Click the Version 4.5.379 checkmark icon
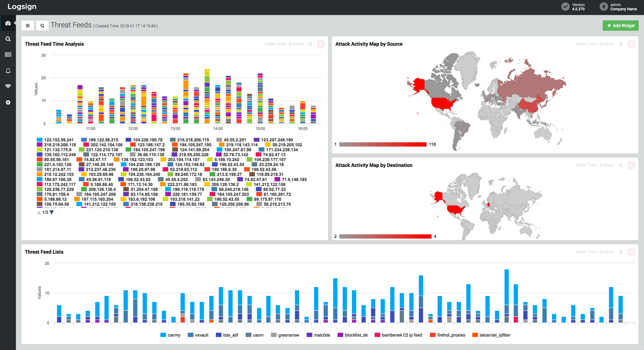 click(x=565, y=6)
